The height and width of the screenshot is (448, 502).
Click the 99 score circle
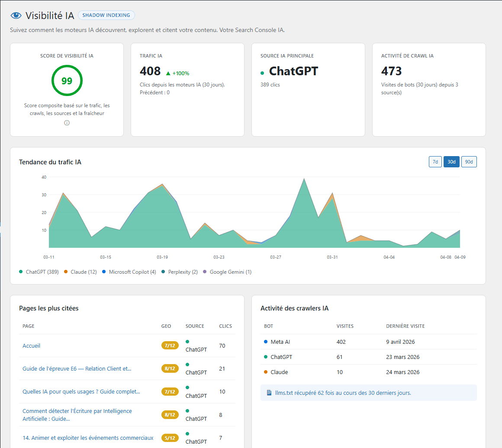click(x=67, y=80)
